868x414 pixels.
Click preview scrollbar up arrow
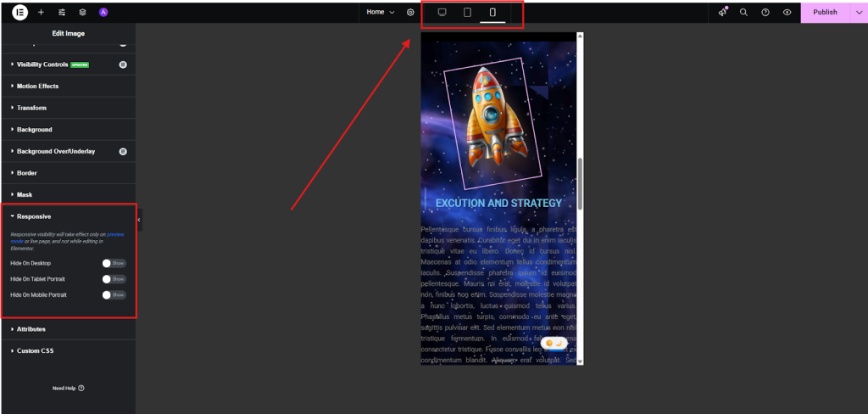click(x=580, y=36)
